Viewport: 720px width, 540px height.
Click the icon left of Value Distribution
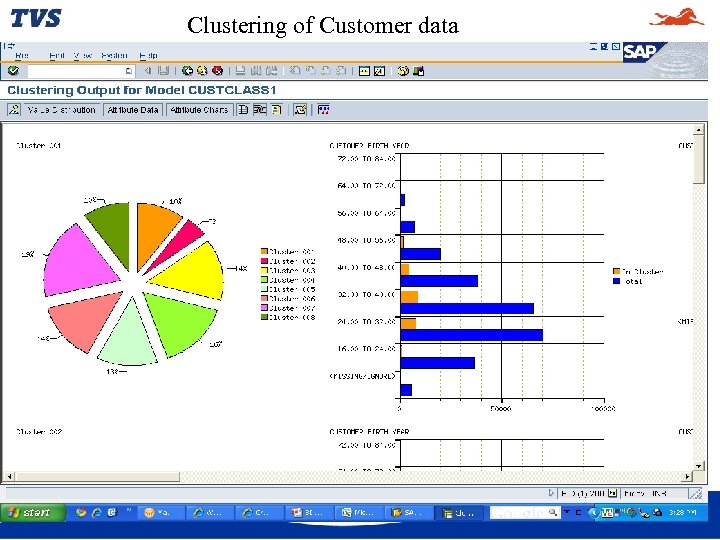click(x=14, y=110)
